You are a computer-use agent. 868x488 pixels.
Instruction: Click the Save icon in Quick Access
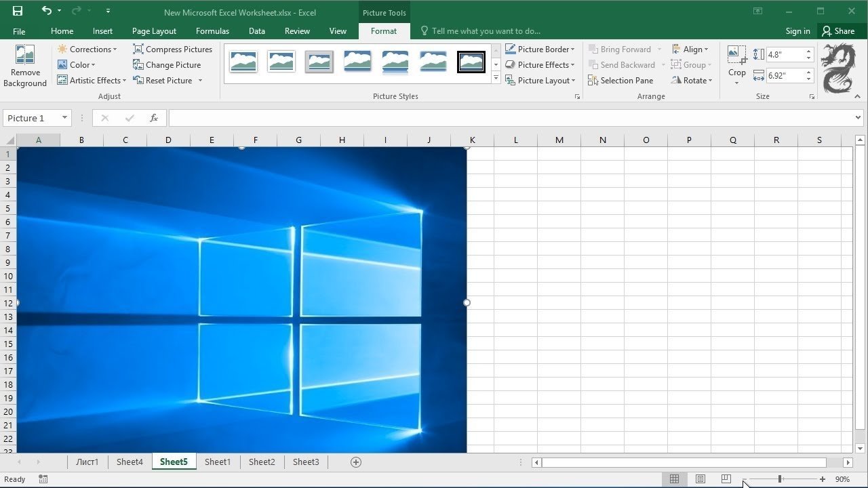(18, 11)
